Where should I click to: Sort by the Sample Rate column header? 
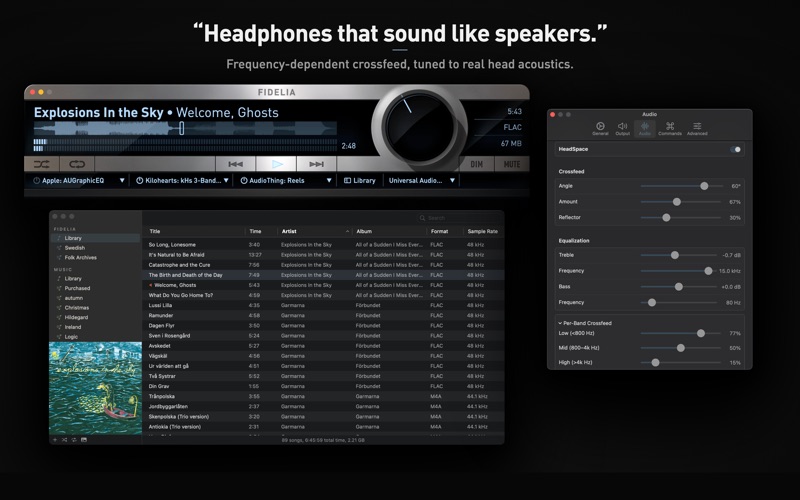483,232
